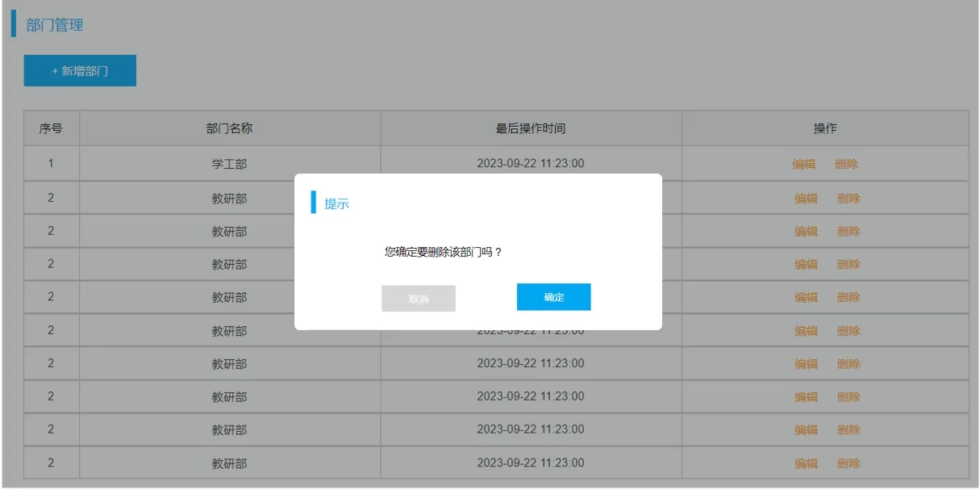Click the 部门名称 column header
This screenshot has width=980, height=490.
click(230, 128)
